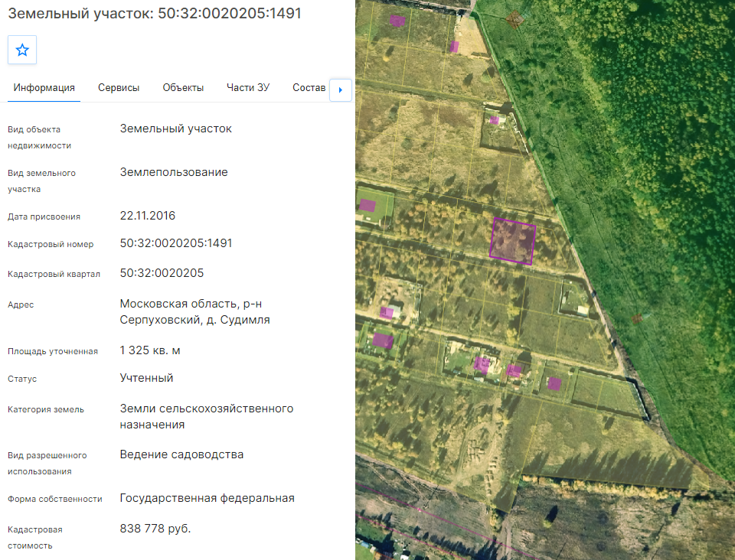Open the Информация tab
Viewport: 735px width, 560px height.
pyautogui.click(x=44, y=87)
